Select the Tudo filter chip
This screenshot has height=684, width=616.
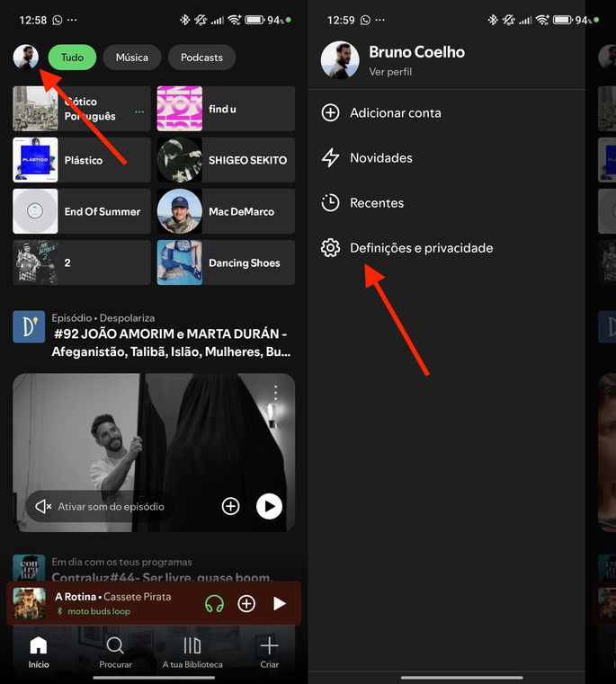pos(72,58)
